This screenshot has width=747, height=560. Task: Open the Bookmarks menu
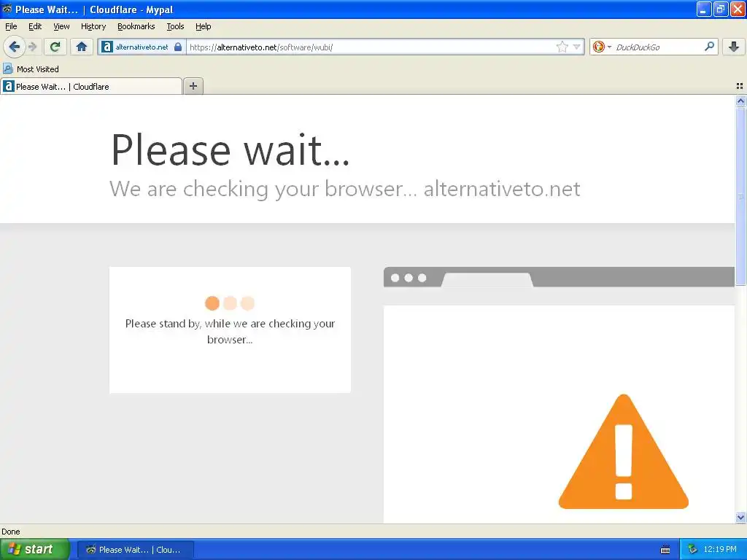pyautogui.click(x=136, y=26)
